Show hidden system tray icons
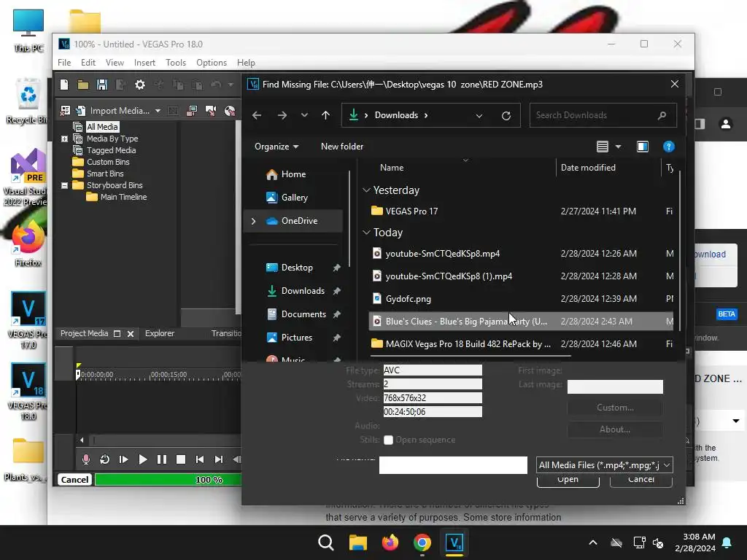This screenshot has width=747, height=560. pos(593,542)
